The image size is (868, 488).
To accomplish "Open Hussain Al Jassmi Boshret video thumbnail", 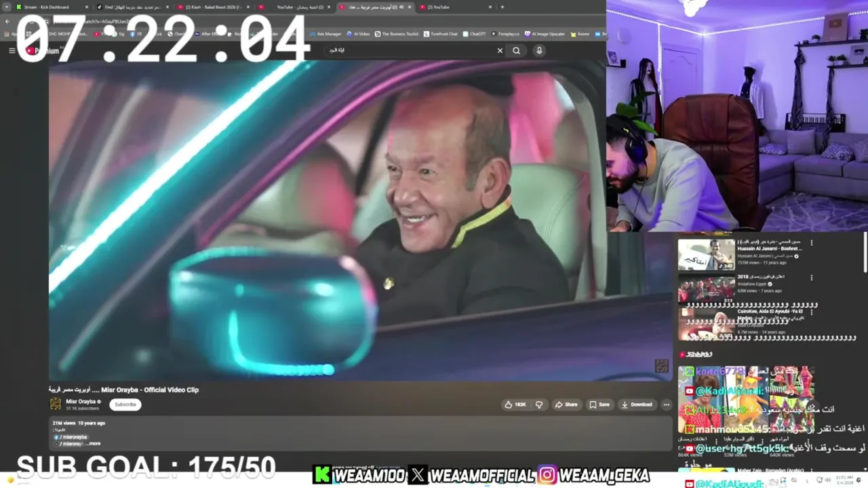I will click(706, 254).
